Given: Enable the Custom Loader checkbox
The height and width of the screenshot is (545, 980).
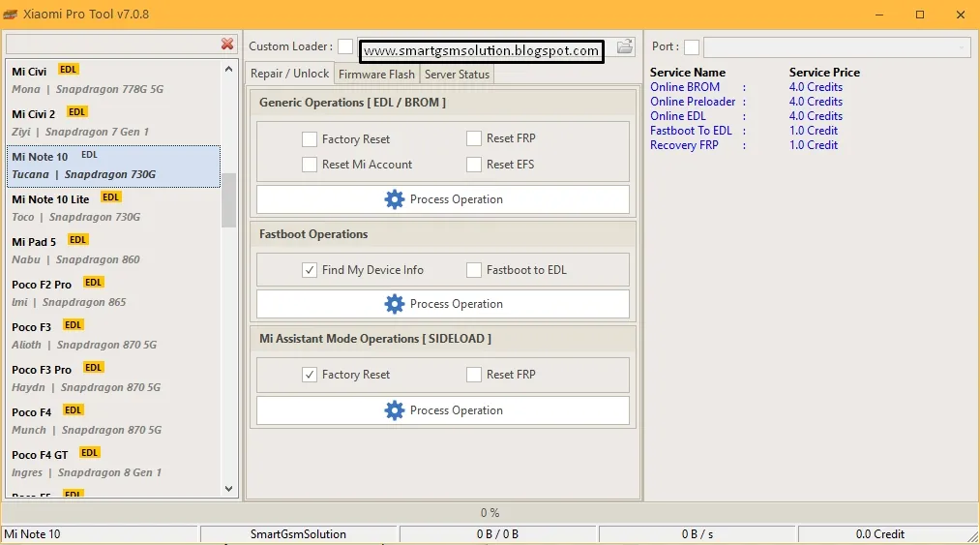Looking at the screenshot, I should pos(345,46).
